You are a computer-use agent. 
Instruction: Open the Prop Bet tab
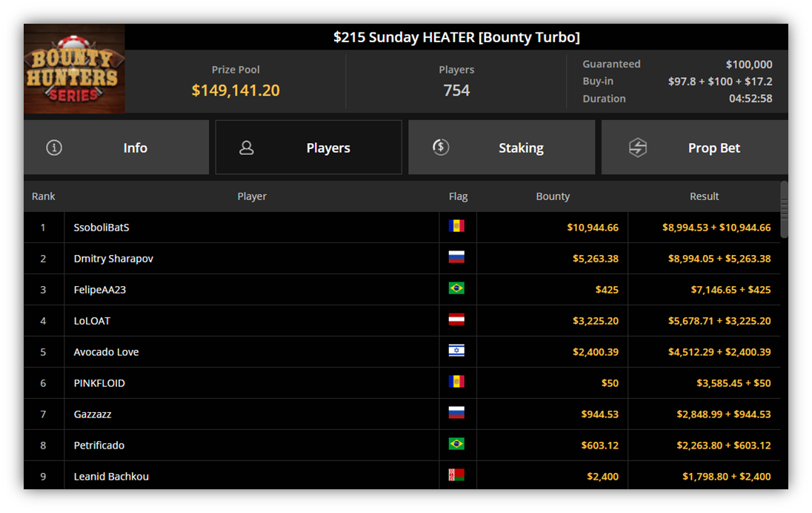[x=694, y=148]
